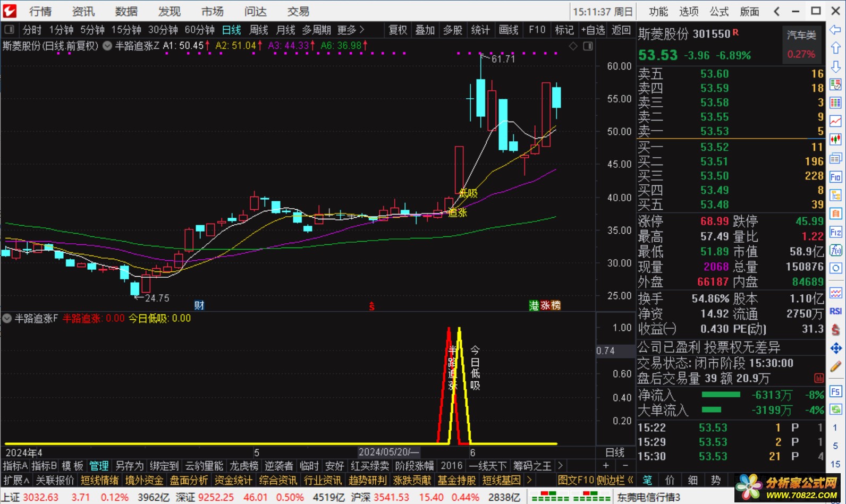
Task: Click the 涨榜 badge on chart
Action: tap(551, 305)
